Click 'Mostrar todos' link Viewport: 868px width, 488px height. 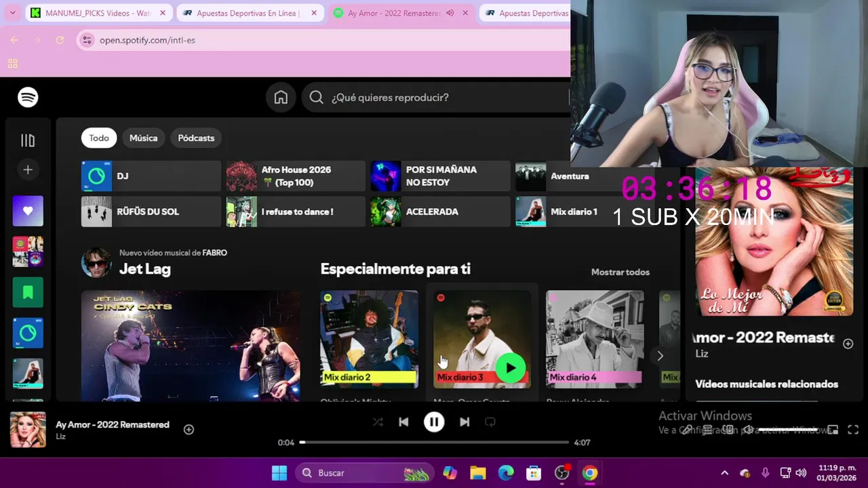pyautogui.click(x=620, y=272)
